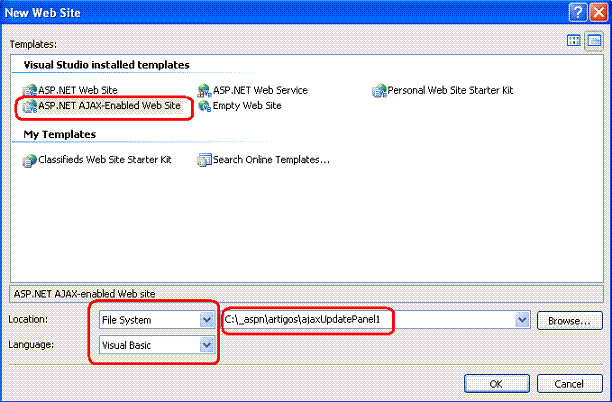This screenshot has width=612, height=402.
Task: Click the ASP.NET Web Site label
Action: (78, 91)
